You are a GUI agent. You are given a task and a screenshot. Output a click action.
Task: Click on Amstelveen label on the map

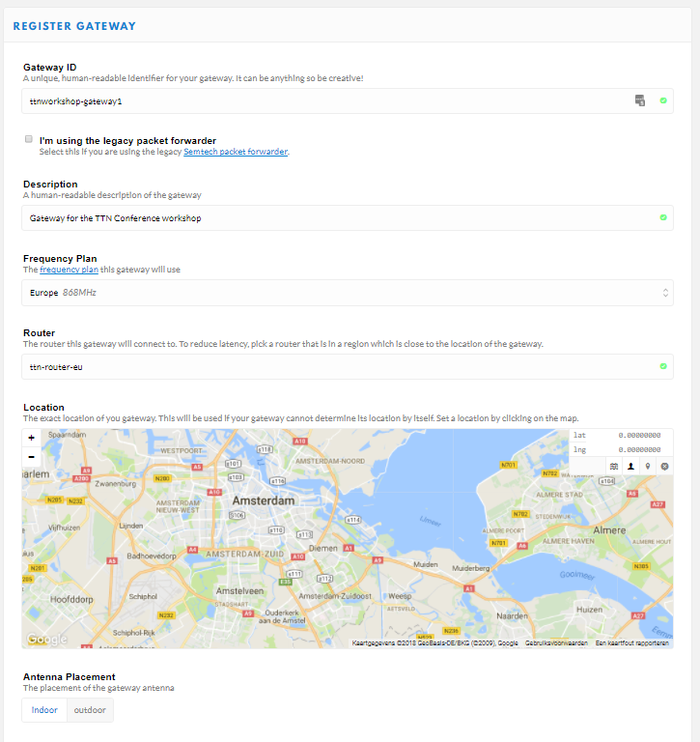click(x=239, y=591)
